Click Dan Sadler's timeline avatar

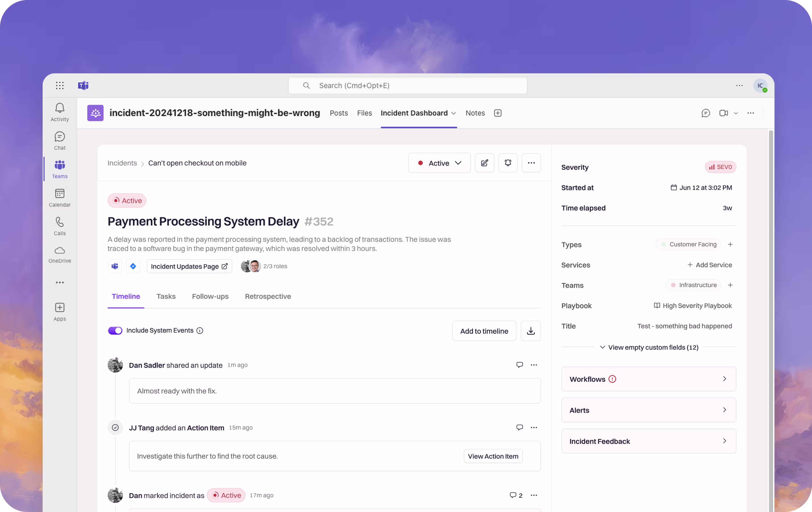115,365
